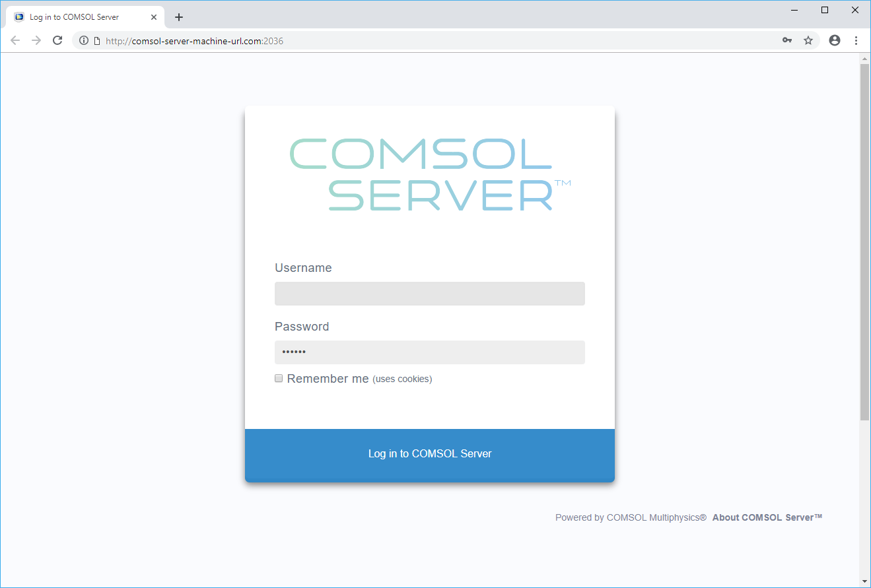Open Chrome three-dot menu
Image resolution: width=871 pixels, height=588 pixels.
[x=856, y=40]
